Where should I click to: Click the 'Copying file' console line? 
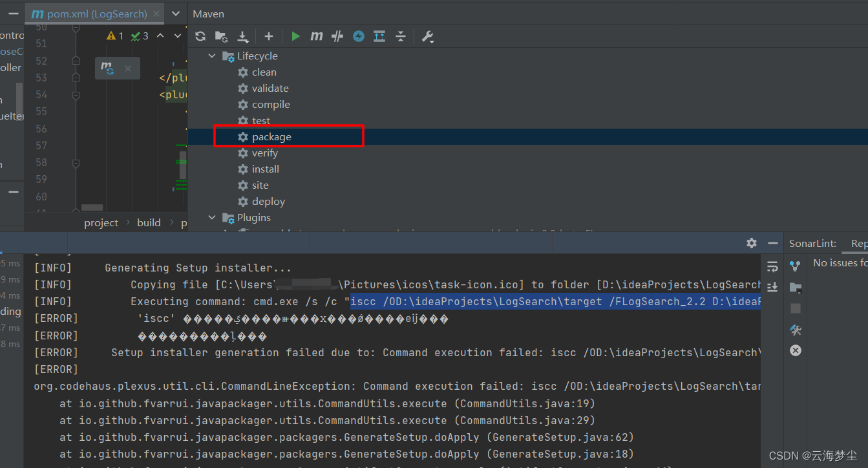click(397, 284)
